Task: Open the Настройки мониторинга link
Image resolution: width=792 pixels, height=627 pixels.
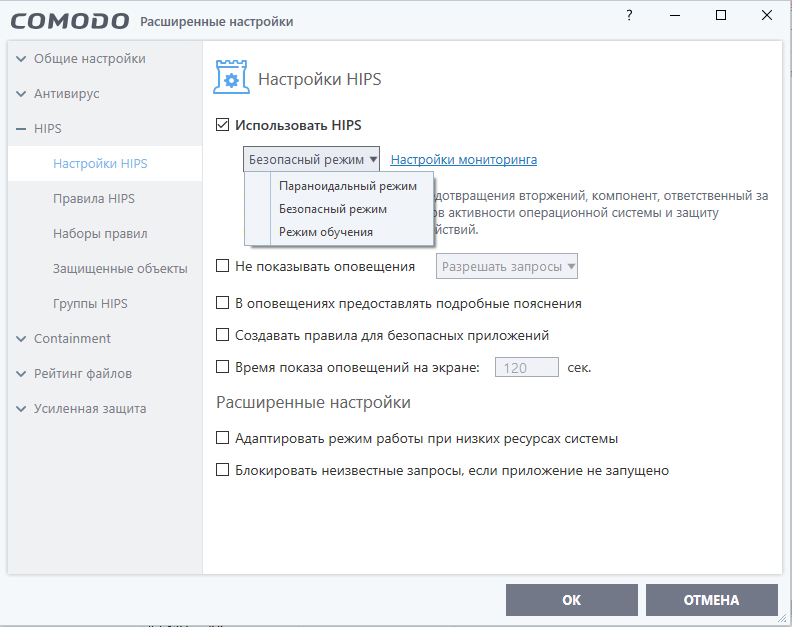Action: coord(464,160)
